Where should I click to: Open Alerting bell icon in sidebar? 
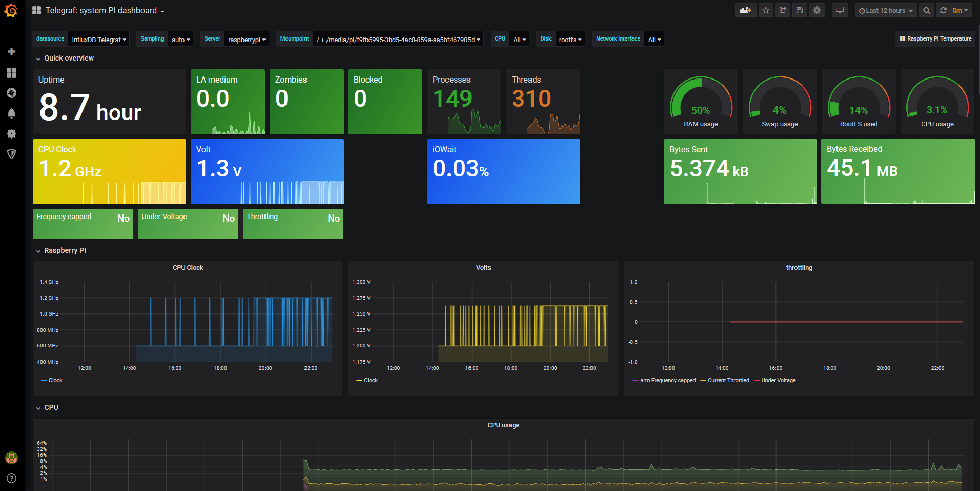pyautogui.click(x=11, y=113)
